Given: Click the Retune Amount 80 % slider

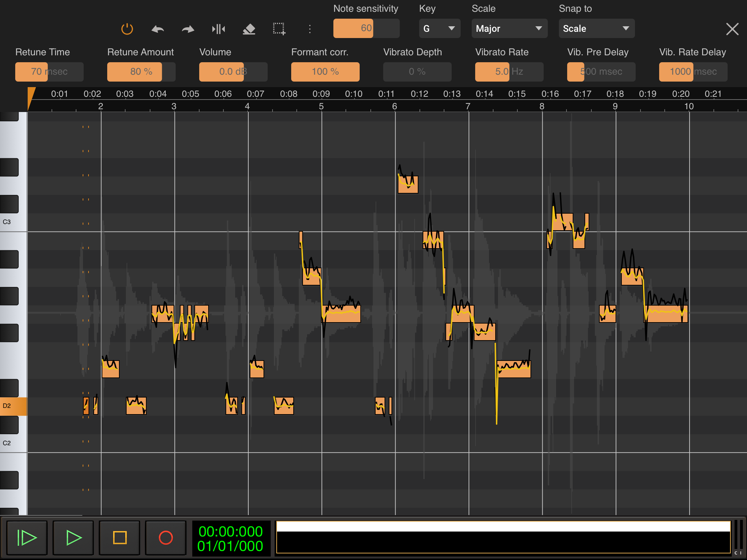Looking at the screenshot, I should [x=141, y=72].
